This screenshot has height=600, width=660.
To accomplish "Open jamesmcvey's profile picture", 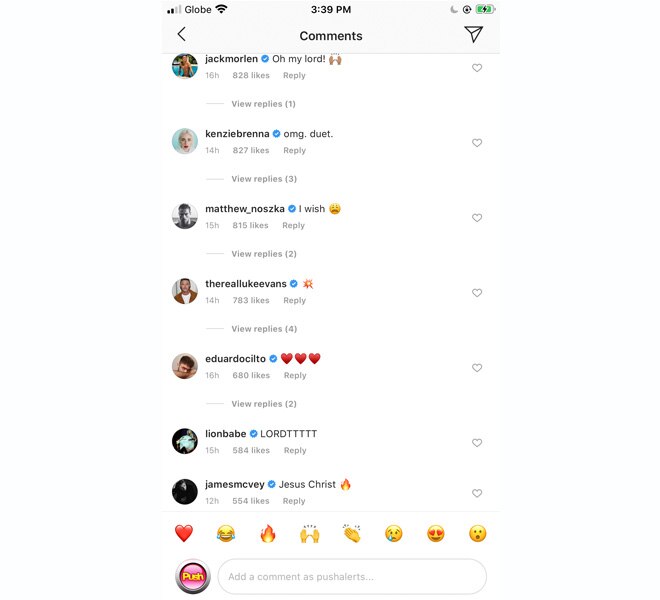I will (185, 491).
